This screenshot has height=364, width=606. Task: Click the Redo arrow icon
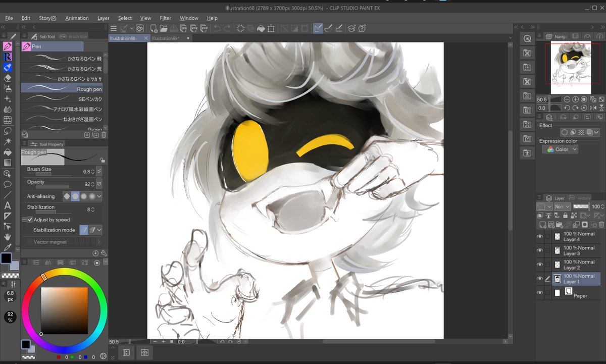(227, 29)
